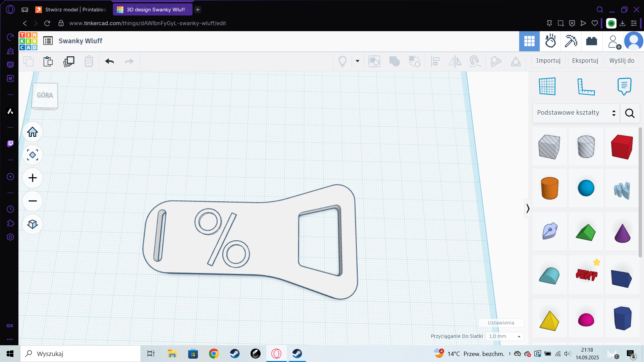Zoom in with the plus button

pyautogui.click(x=33, y=178)
